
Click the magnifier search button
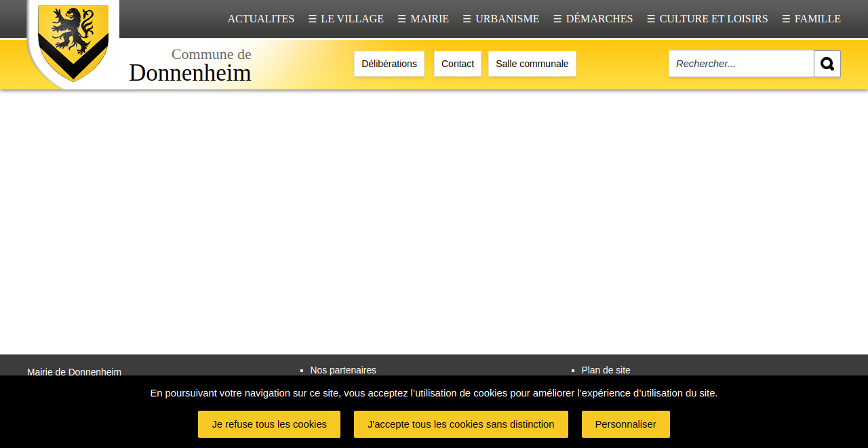tap(827, 64)
